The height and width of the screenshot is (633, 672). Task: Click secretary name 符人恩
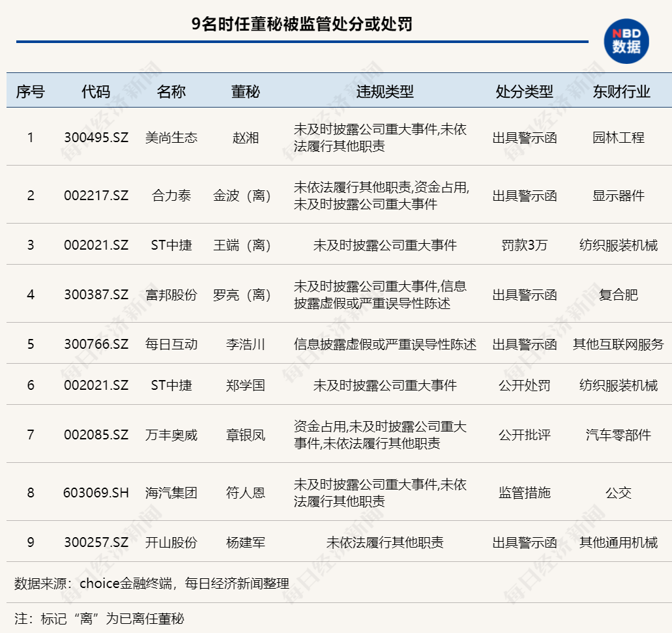click(x=246, y=493)
